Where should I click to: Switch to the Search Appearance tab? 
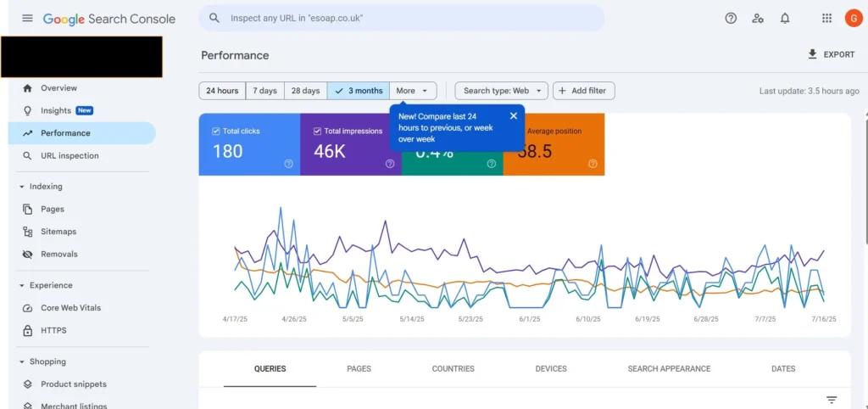pyautogui.click(x=669, y=368)
